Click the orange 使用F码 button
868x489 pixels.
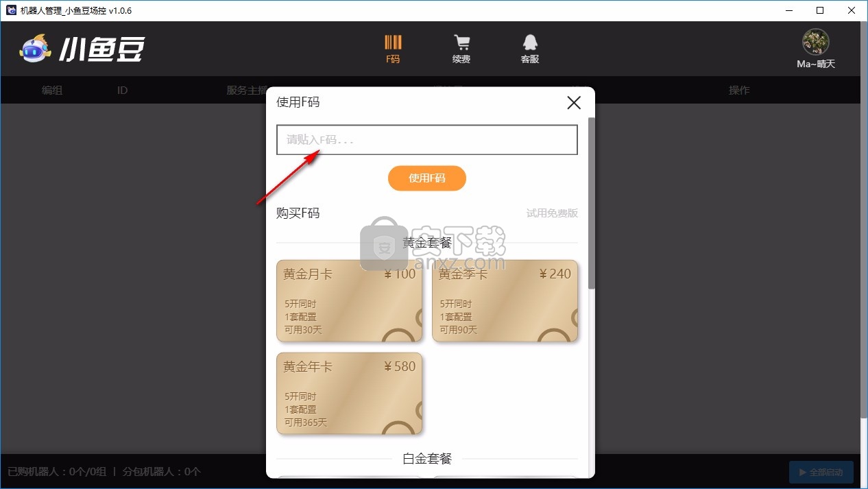click(x=427, y=178)
